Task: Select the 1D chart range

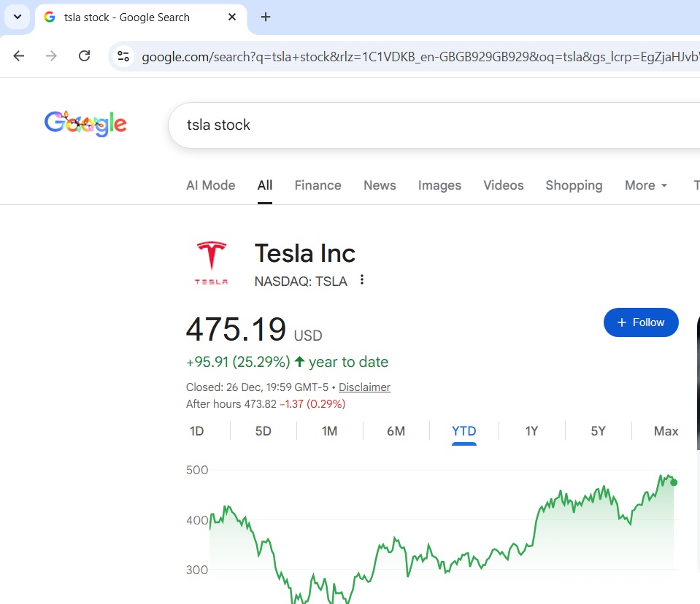Action: click(x=197, y=431)
